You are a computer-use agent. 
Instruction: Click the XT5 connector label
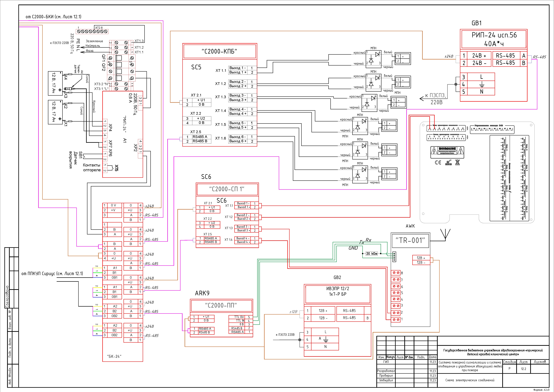pyautogui.click(x=117, y=168)
